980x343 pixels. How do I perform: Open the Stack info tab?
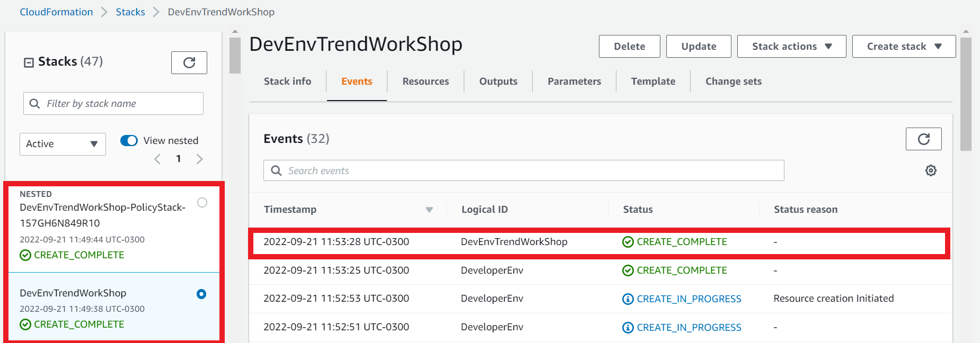coord(287,82)
